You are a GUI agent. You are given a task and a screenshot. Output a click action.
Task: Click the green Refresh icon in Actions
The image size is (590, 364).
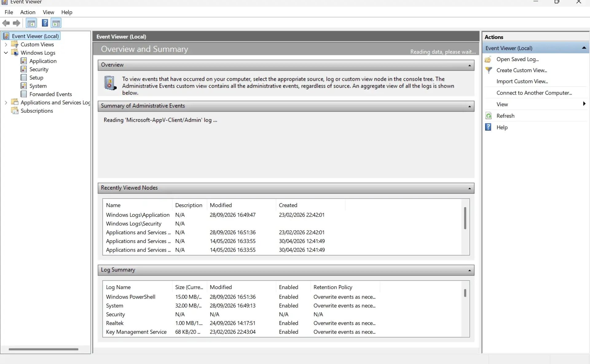[488, 116]
